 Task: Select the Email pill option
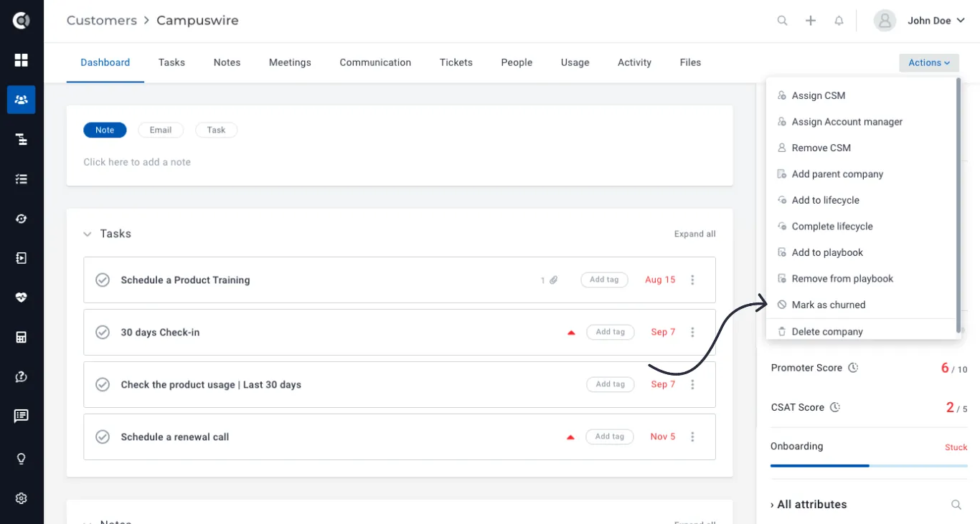pyautogui.click(x=161, y=130)
